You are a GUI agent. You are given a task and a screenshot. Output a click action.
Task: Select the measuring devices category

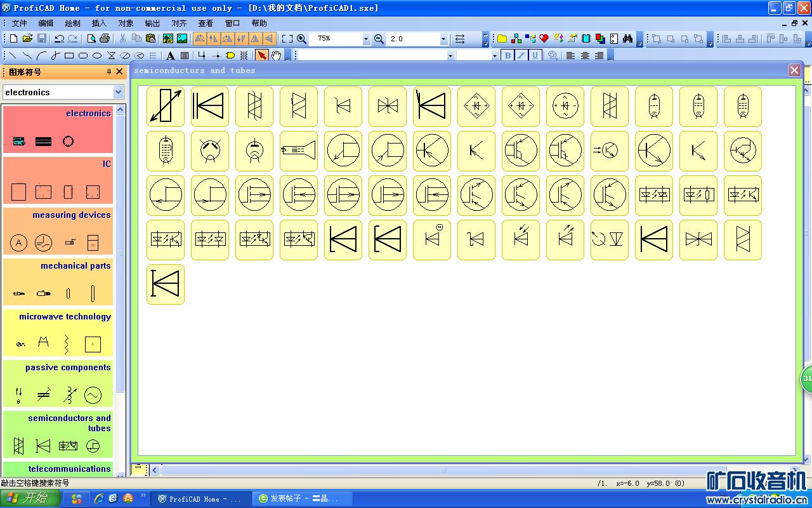tap(58, 231)
